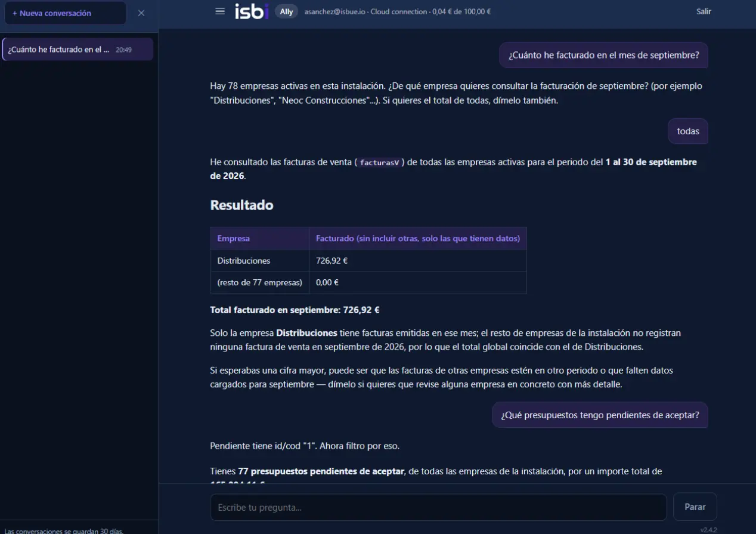The width and height of the screenshot is (756, 534).
Task: Click the 'facturasV' inline code tag
Action: (x=379, y=162)
